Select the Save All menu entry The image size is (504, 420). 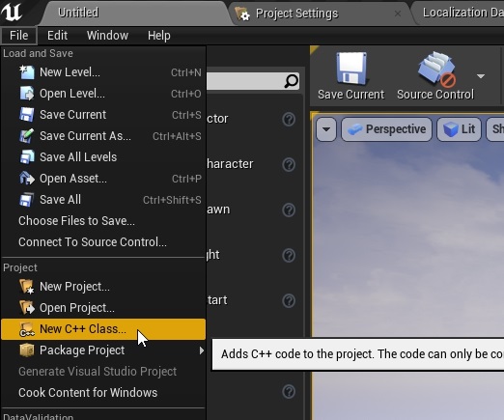click(x=103, y=200)
